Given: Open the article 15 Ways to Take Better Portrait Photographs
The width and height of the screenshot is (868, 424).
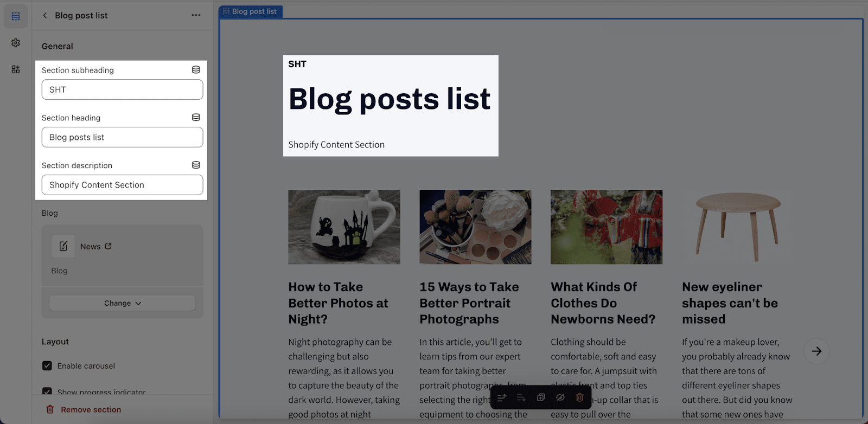Looking at the screenshot, I should pos(469,303).
